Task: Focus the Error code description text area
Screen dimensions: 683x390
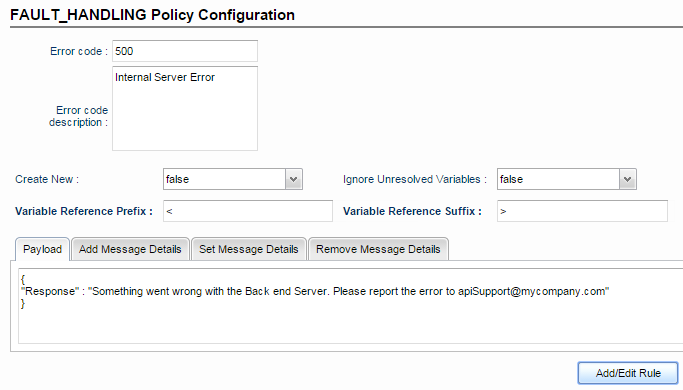Action: click(x=185, y=109)
